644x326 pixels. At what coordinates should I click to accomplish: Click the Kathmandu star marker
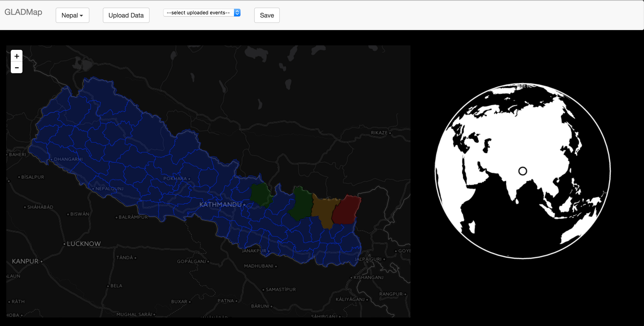[244, 205]
